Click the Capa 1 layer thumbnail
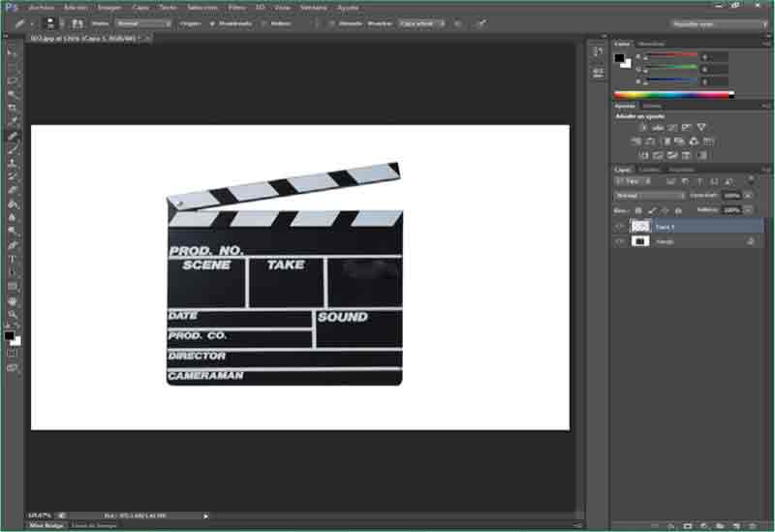This screenshot has width=775, height=532. coord(640,226)
